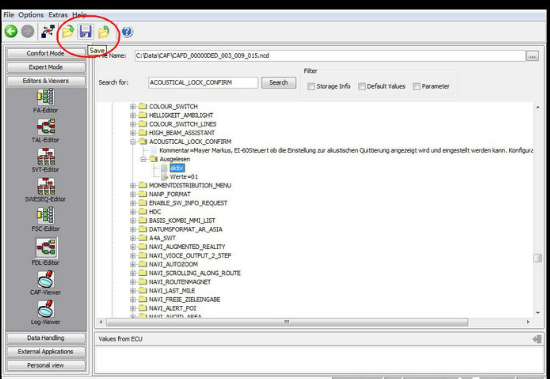Open the FA-Editor icon
This screenshot has height=379, width=550.
pos(46,97)
